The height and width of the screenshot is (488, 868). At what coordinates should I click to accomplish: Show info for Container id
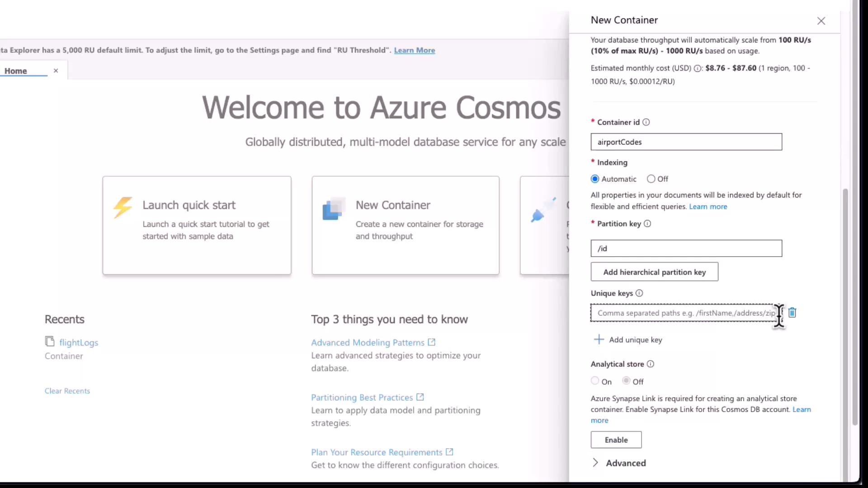646,122
